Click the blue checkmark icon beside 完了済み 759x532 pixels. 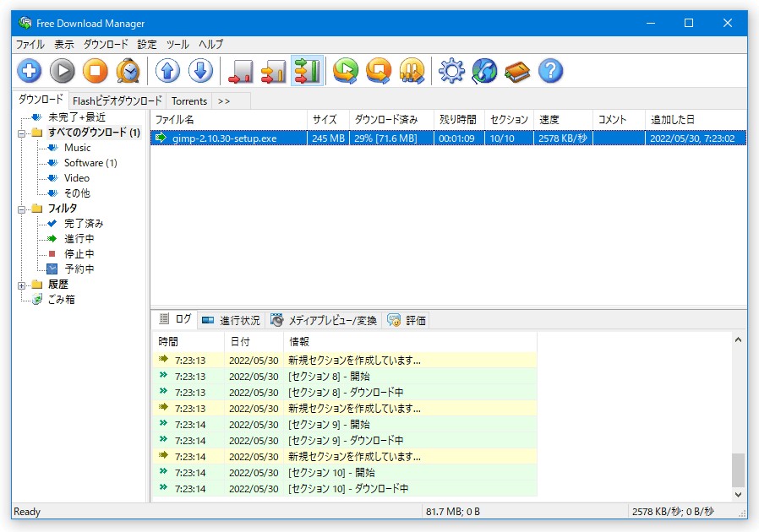click(52, 223)
